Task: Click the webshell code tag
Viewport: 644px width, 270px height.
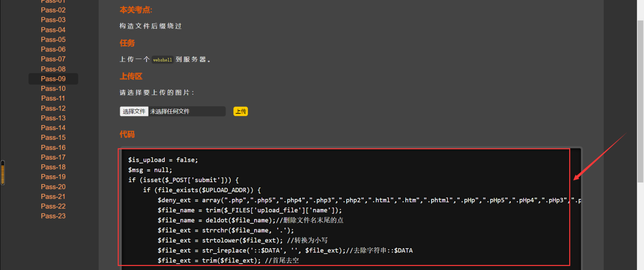Action: coord(163,59)
